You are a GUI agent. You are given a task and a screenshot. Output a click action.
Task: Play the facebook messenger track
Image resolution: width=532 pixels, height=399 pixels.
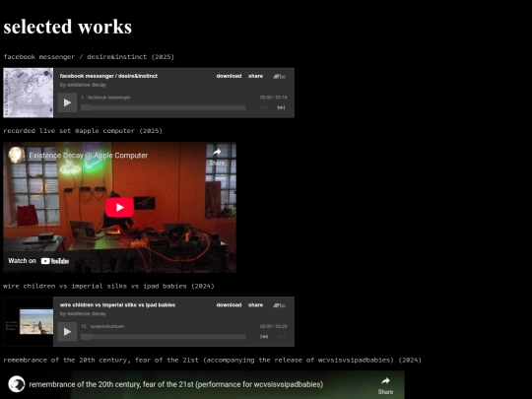(x=67, y=102)
